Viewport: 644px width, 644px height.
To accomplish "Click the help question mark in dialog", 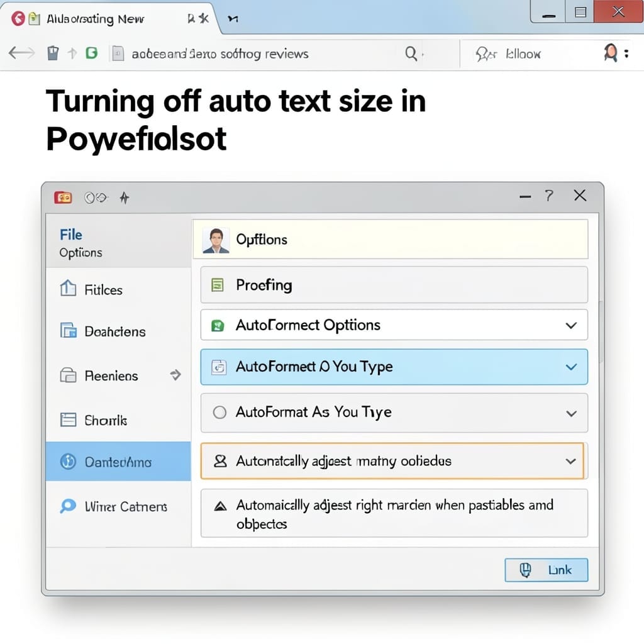I will (549, 196).
